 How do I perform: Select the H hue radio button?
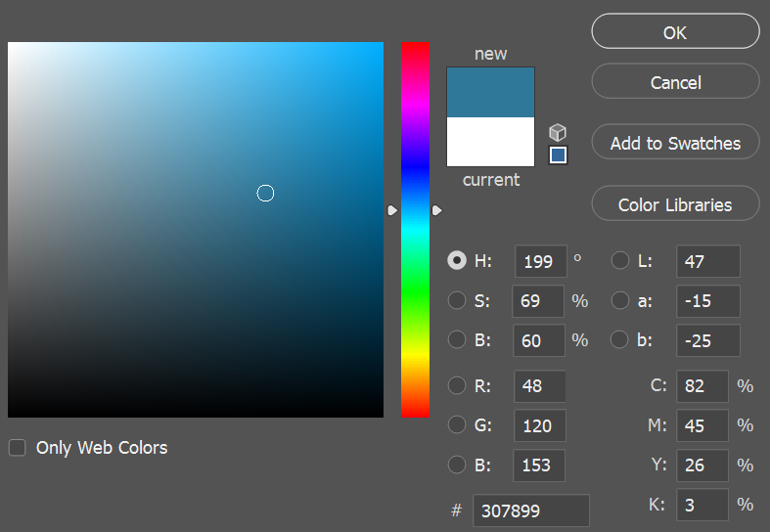pos(457,260)
